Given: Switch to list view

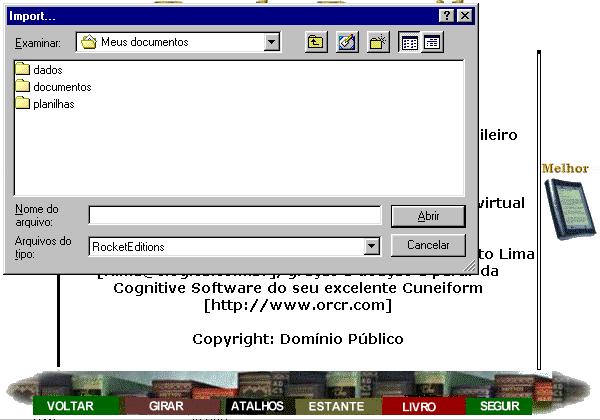Looking at the screenshot, I should 409,43.
